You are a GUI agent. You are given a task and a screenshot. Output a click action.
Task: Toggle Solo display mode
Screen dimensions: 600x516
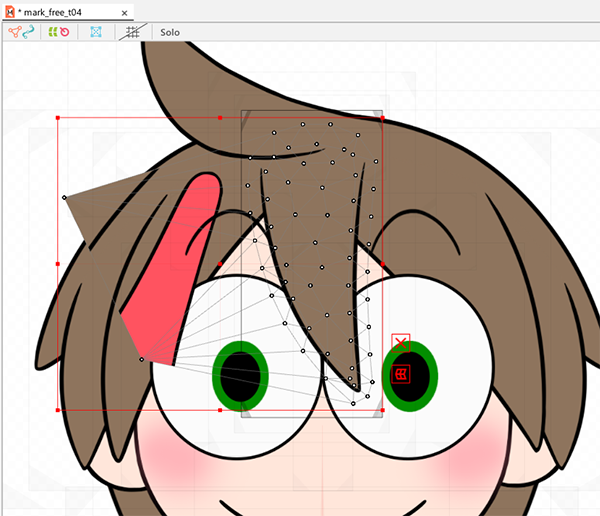(x=170, y=32)
